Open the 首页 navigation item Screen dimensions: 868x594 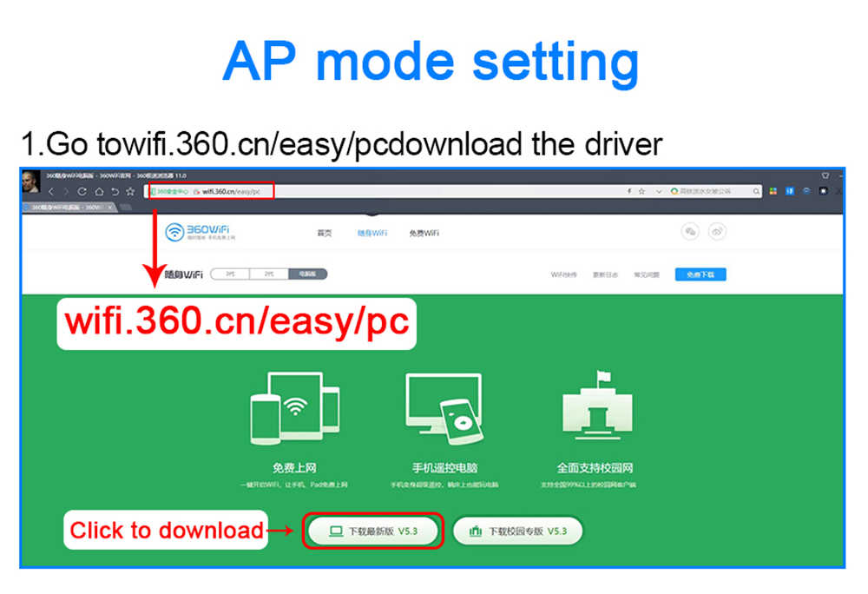point(325,233)
